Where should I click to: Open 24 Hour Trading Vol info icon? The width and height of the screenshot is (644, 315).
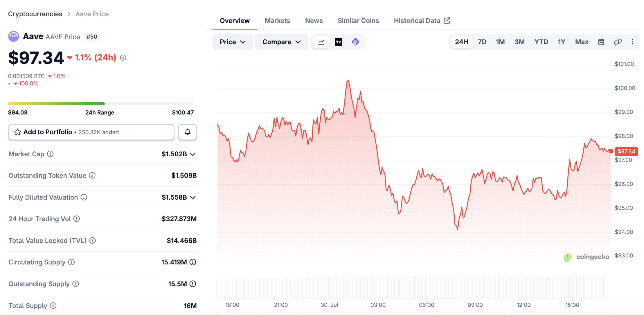click(x=77, y=219)
